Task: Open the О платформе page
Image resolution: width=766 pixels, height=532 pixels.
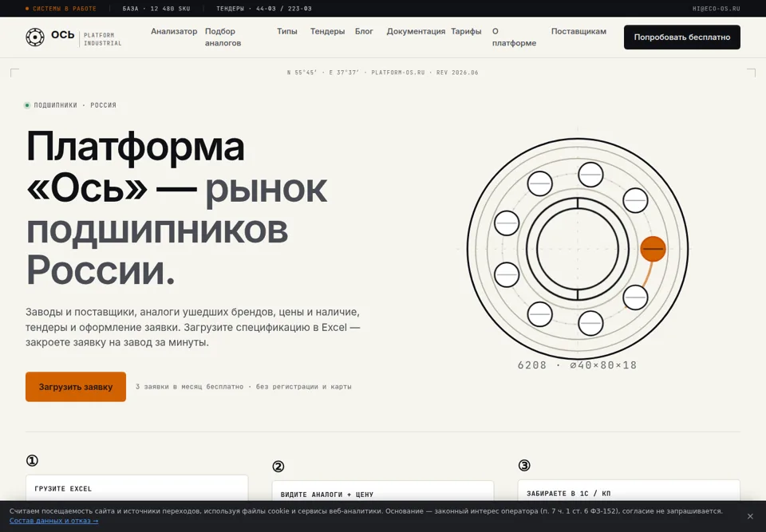Action: click(x=514, y=37)
